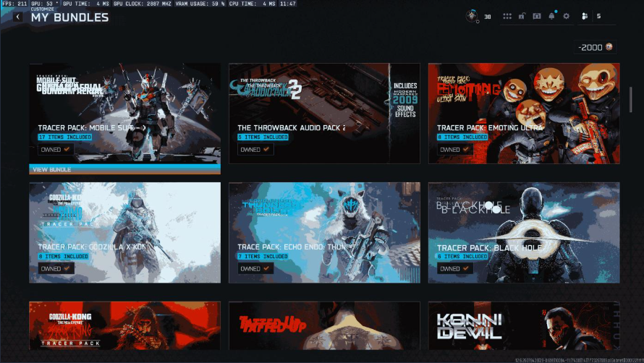Click the COD points coin icon
This screenshot has width=644, height=363.
coord(609,47)
